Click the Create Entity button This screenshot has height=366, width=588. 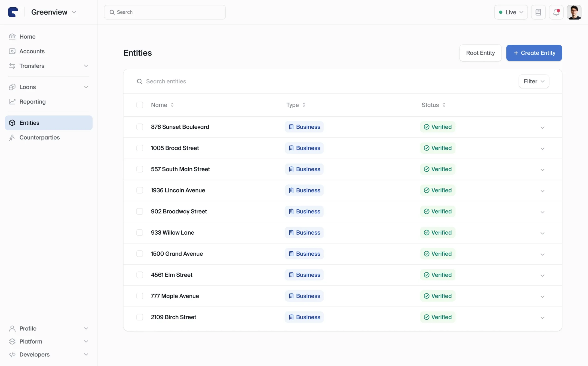click(x=534, y=53)
